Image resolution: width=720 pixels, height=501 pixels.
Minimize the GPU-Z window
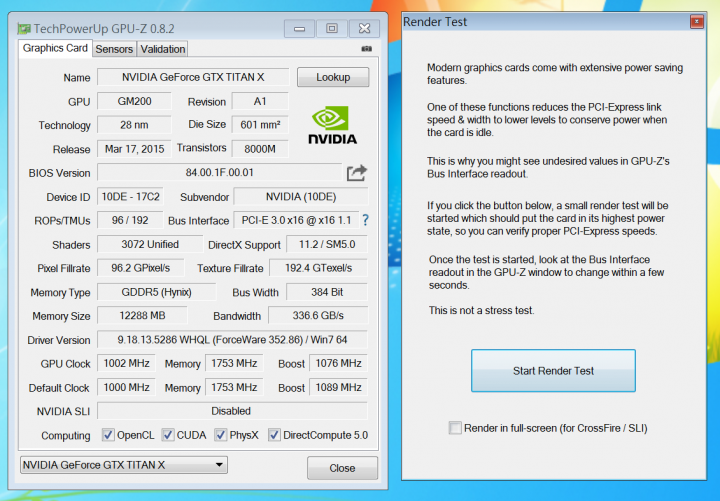[299, 28]
